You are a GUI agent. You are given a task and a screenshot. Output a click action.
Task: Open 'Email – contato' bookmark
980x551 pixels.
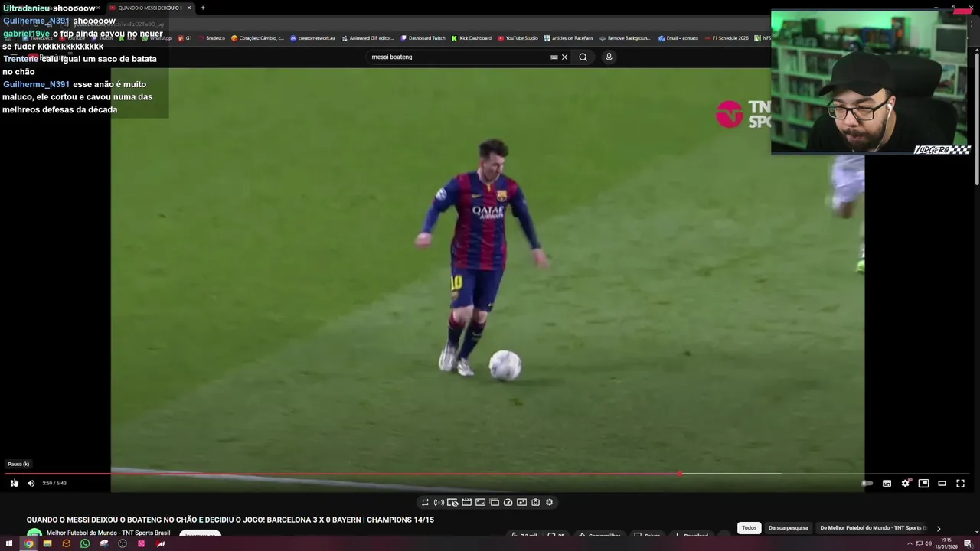click(678, 37)
